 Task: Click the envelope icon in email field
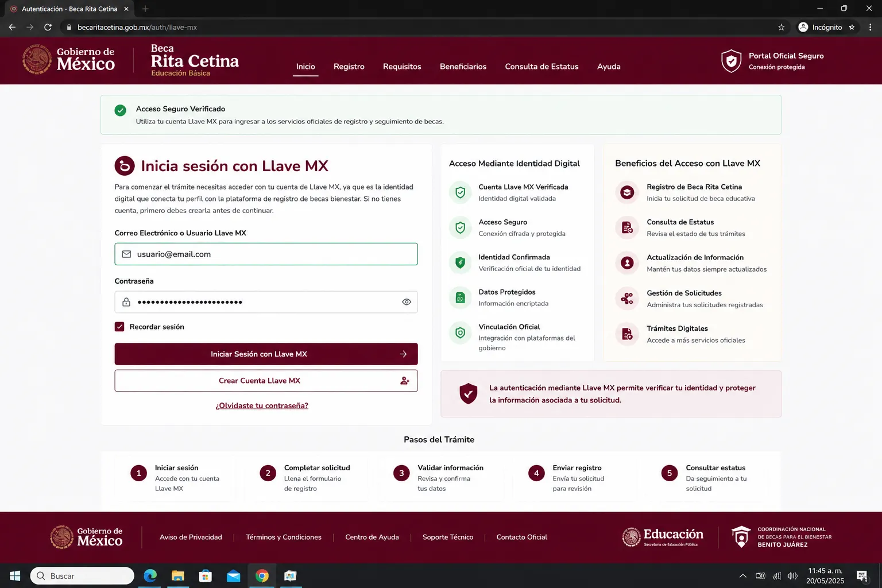click(x=126, y=254)
